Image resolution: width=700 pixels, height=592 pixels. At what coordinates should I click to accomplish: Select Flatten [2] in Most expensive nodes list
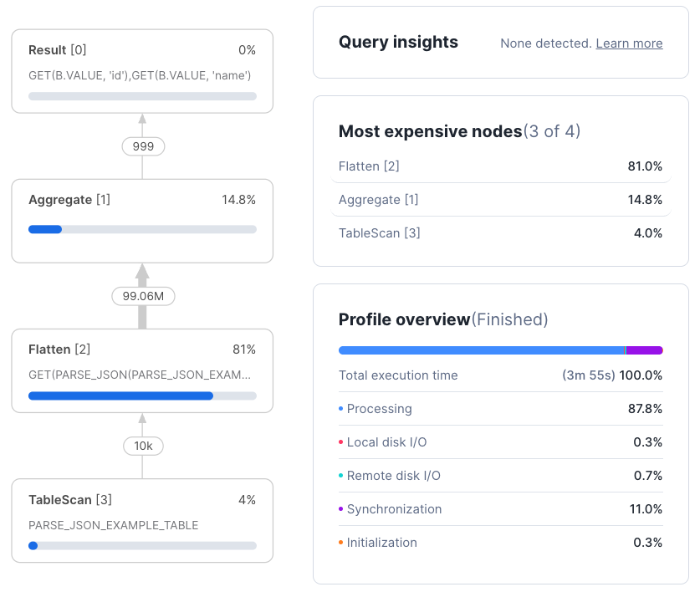(x=369, y=166)
